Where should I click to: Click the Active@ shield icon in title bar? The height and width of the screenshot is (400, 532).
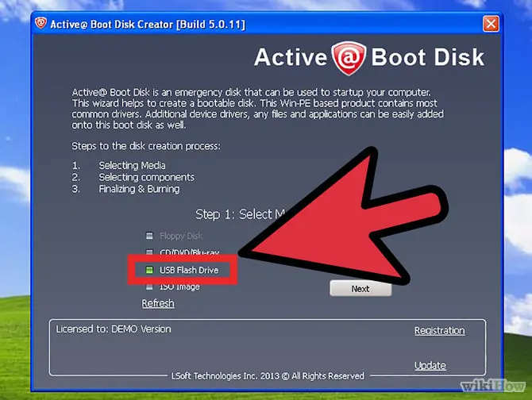tap(41, 23)
